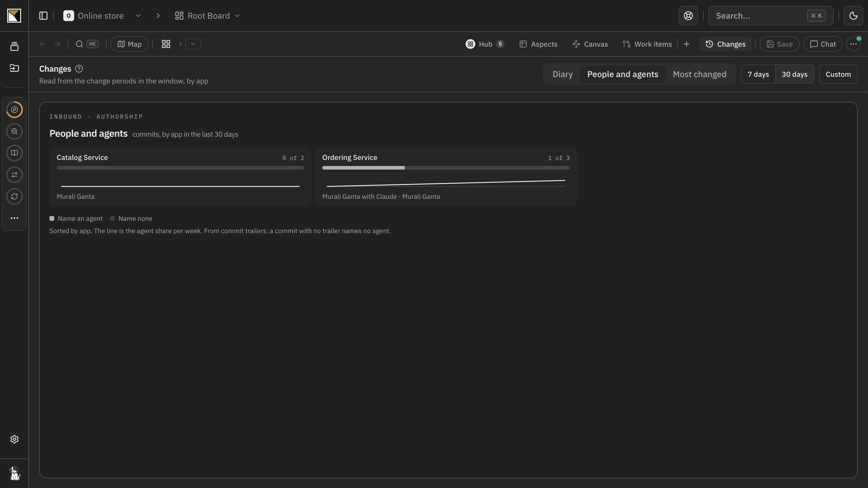Image resolution: width=868 pixels, height=488 pixels.
Task: Toggle dark mode moon icon
Action: tap(853, 16)
